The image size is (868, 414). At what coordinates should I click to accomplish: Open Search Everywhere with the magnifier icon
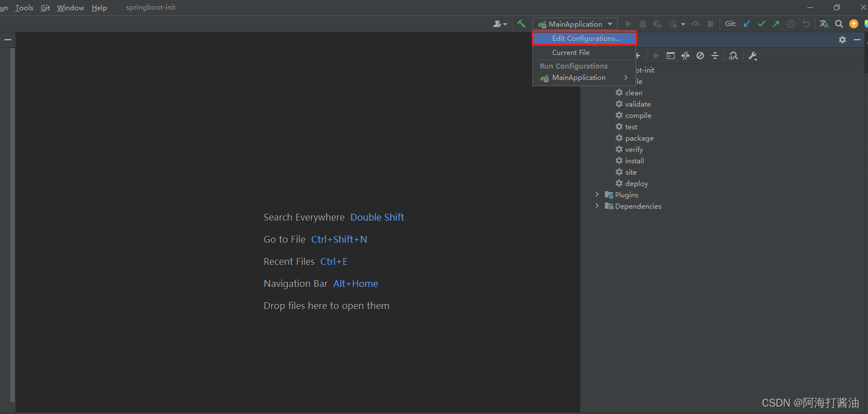click(x=839, y=24)
